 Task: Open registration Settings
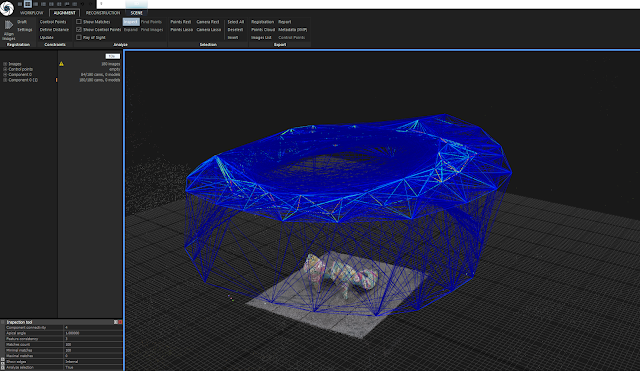[x=24, y=29]
